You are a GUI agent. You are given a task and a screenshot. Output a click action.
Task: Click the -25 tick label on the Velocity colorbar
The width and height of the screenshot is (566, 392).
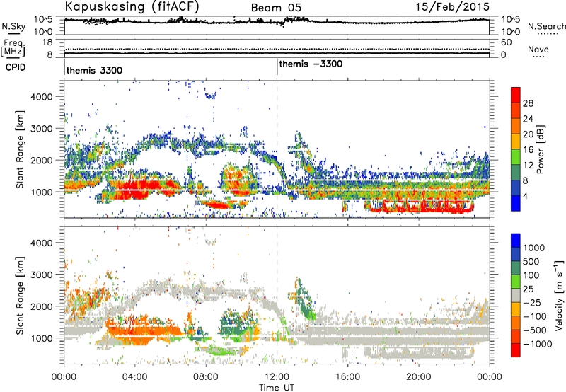533,302
